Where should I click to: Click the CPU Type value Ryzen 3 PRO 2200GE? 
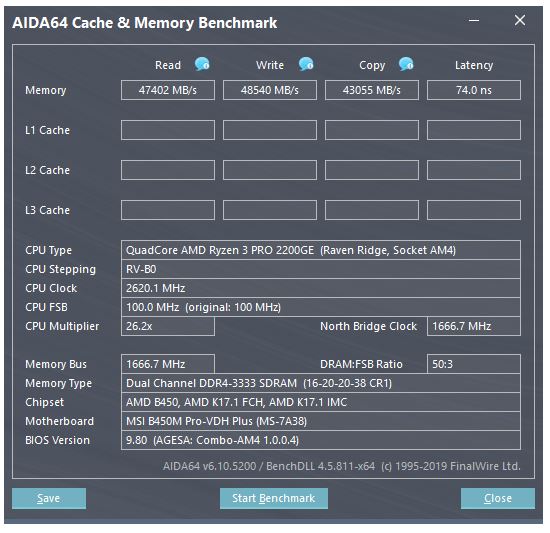(x=321, y=250)
